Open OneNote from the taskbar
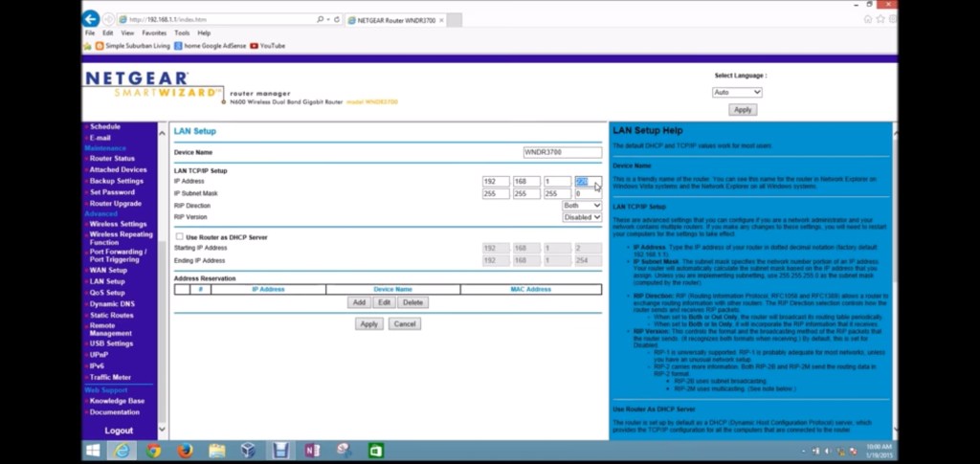 [312, 451]
